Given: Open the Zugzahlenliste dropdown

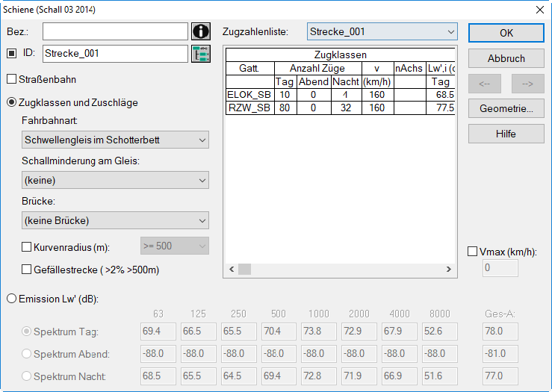Looking at the screenshot, I should [x=382, y=31].
